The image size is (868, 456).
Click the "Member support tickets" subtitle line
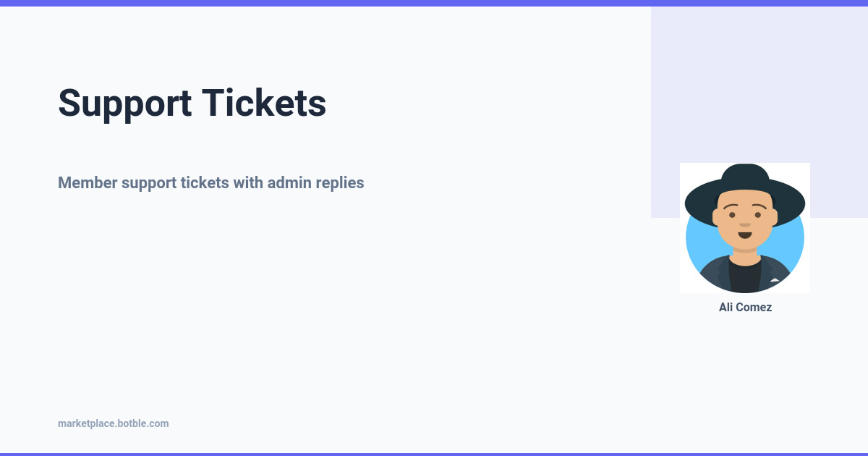click(210, 182)
